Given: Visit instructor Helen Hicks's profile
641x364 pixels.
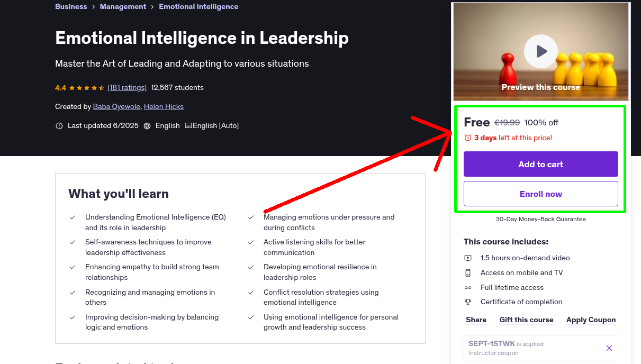Looking at the screenshot, I should pos(164,106).
